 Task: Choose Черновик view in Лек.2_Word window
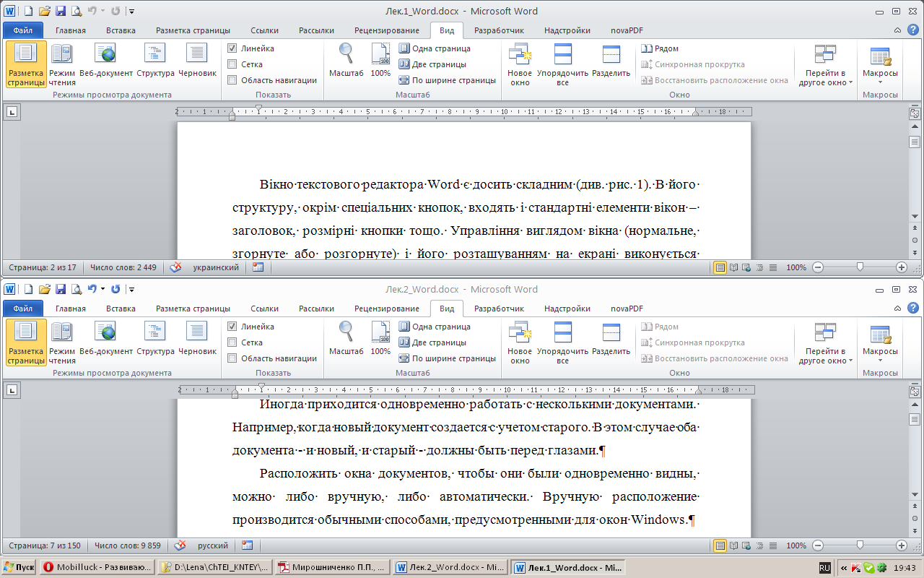pyautogui.click(x=197, y=339)
